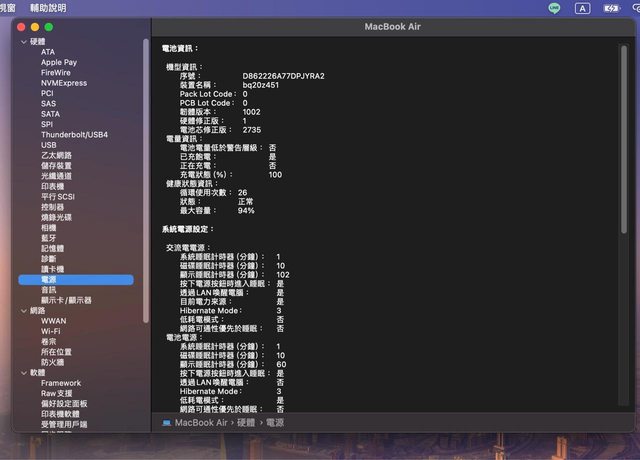This screenshot has width=640, height=460.
Task: Select 藍牙 Bluetooth in the sidebar
Action: pos(48,238)
